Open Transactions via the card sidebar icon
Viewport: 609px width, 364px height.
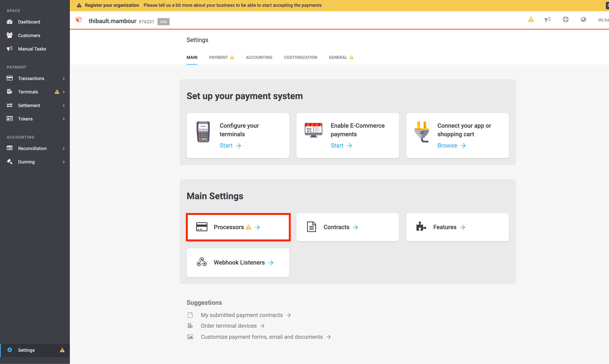9,78
